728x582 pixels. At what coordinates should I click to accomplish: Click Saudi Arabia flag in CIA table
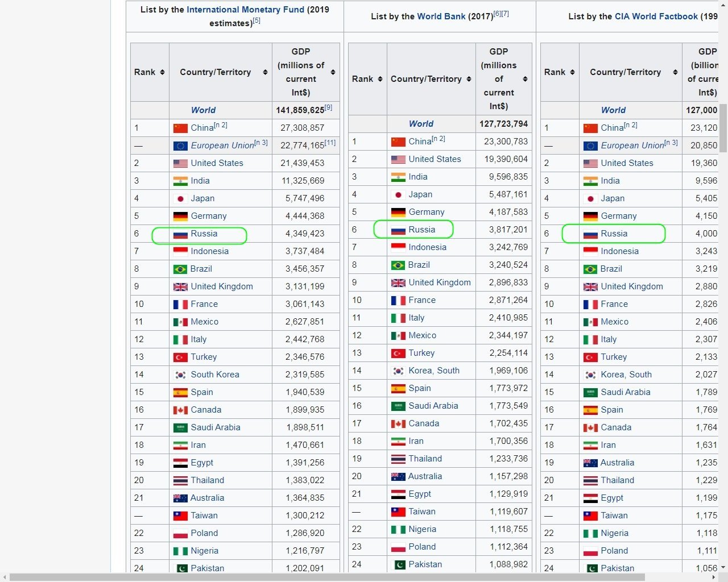pos(590,393)
